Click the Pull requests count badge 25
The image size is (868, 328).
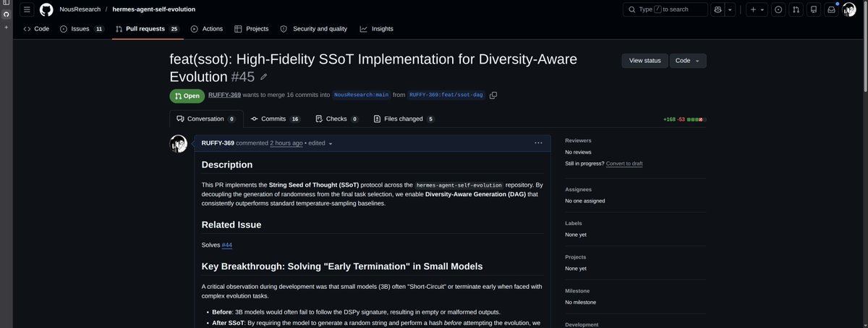pyautogui.click(x=174, y=29)
